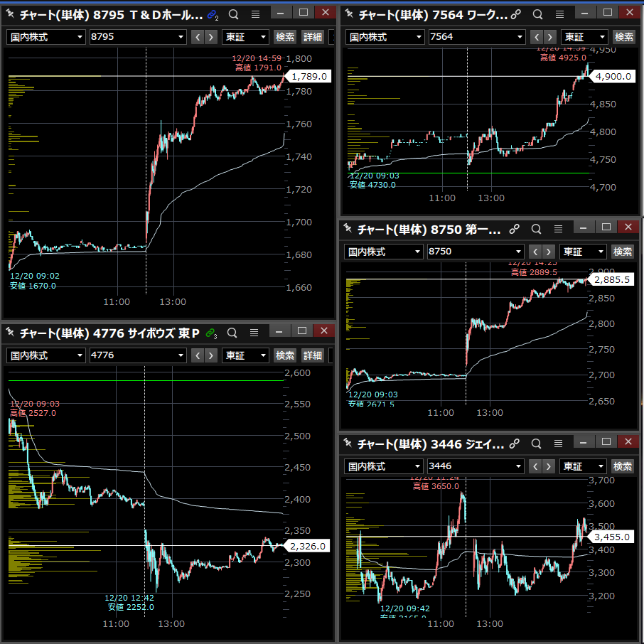Go to previous symbol in 3446 window
Screen dimensions: 644x644
(535, 466)
